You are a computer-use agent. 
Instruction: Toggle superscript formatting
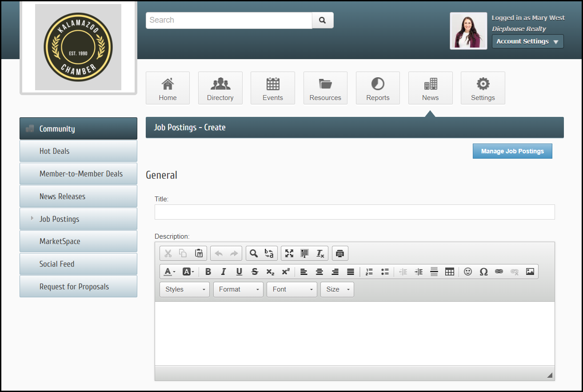tap(286, 272)
